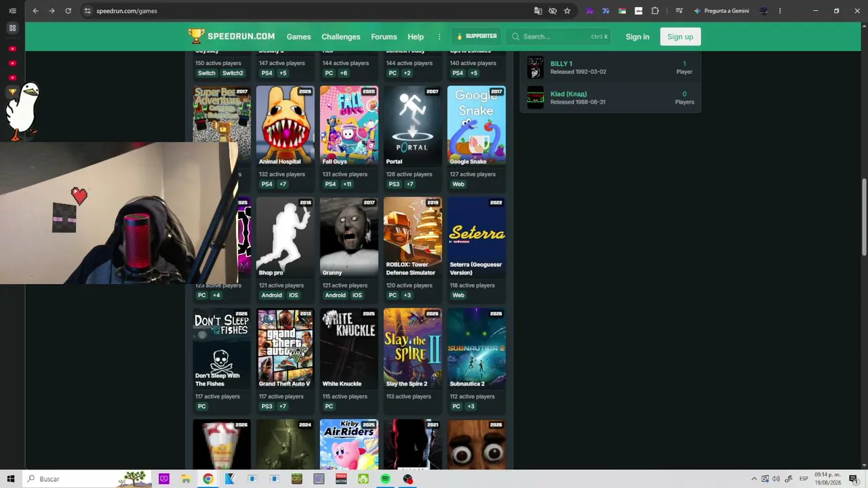
Task: Open the Grand Theft Auto V cover
Action: click(285, 348)
